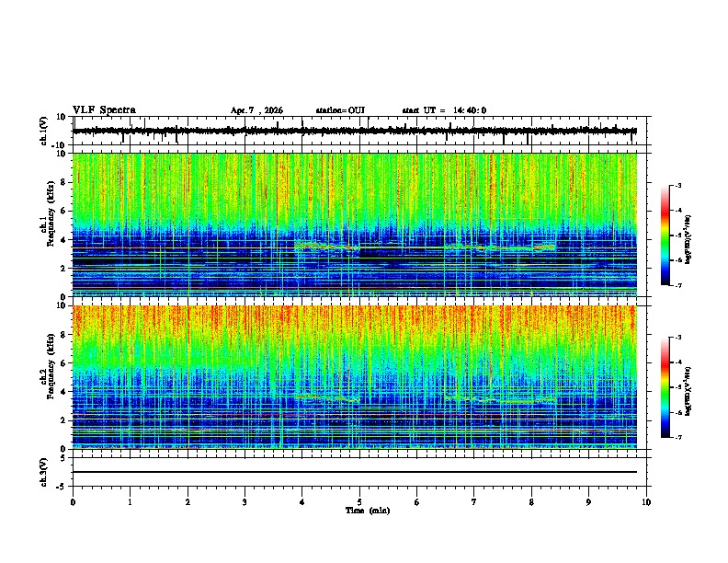Click the log(PSD) caption beside the ch.1 color scale

688,239
